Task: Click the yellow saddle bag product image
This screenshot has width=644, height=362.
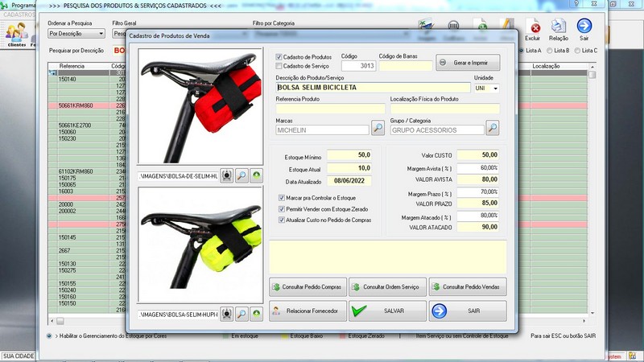Action: click(200, 245)
